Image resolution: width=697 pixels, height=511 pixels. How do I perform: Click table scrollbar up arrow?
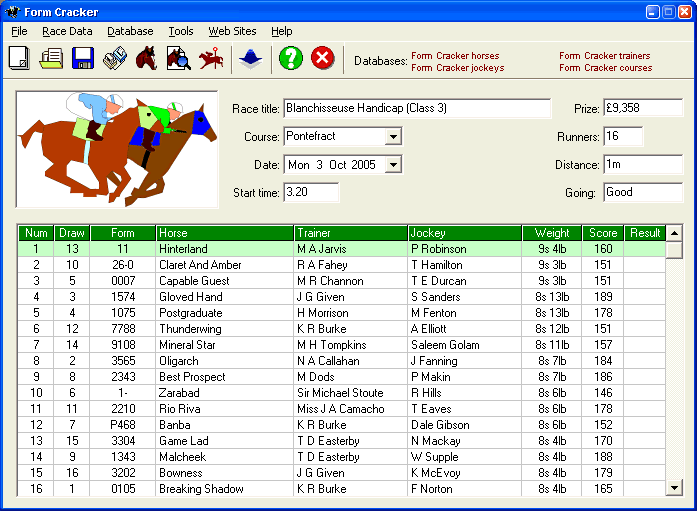tap(674, 233)
